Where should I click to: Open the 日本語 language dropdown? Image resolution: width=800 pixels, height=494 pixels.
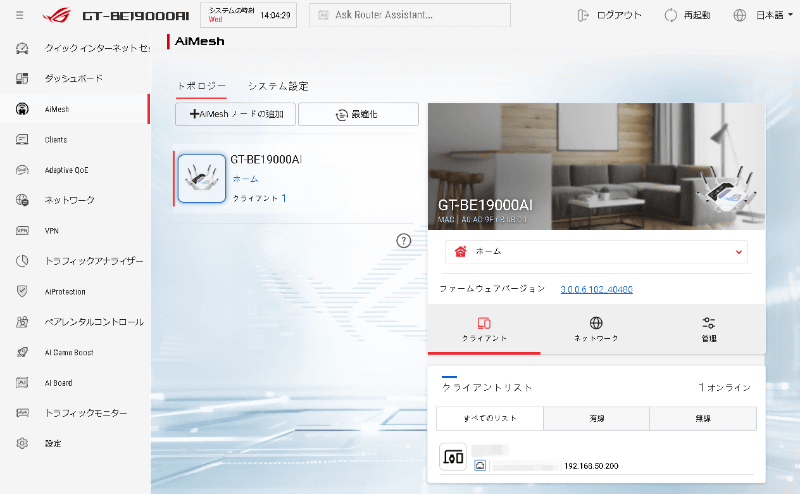pyautogui.click(x=774, y=15)
